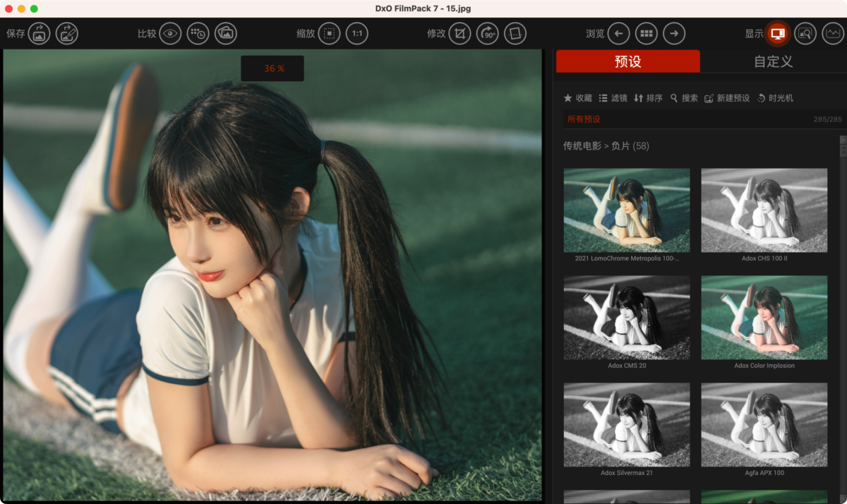Select the Adox CMS 20 preset thumbnail
This screenshot has height=504, width=847.
(627, 318)
